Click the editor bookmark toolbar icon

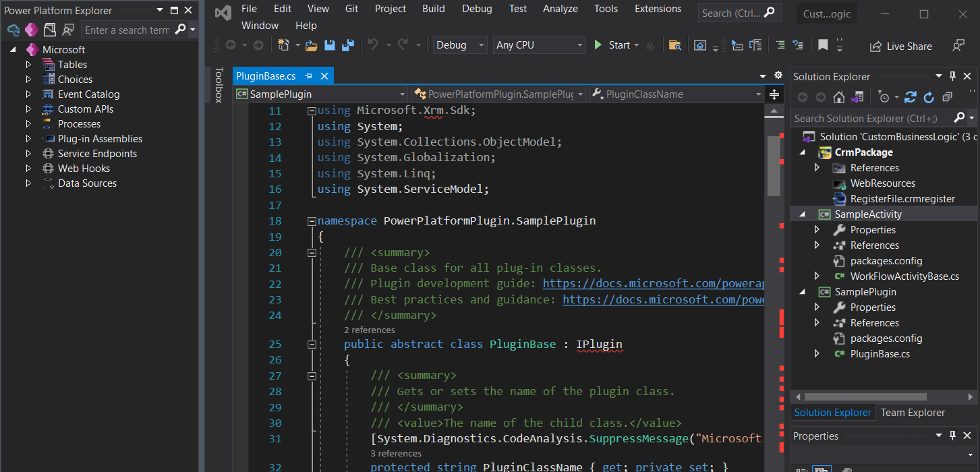point(823,45)
